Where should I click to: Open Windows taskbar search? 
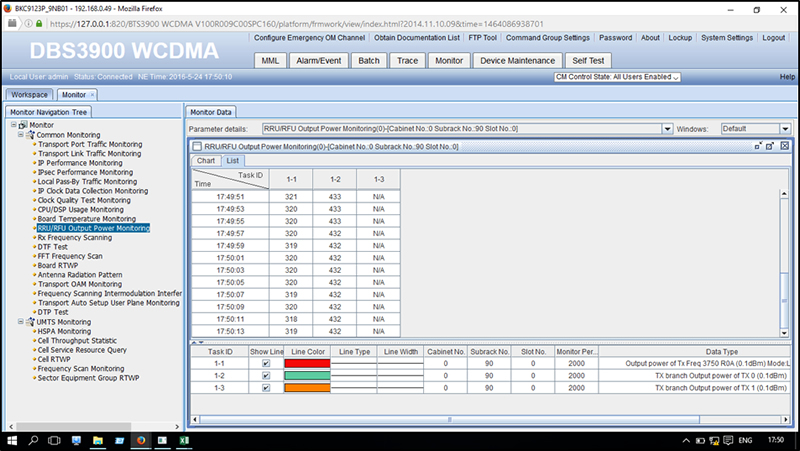pos(33,440)
